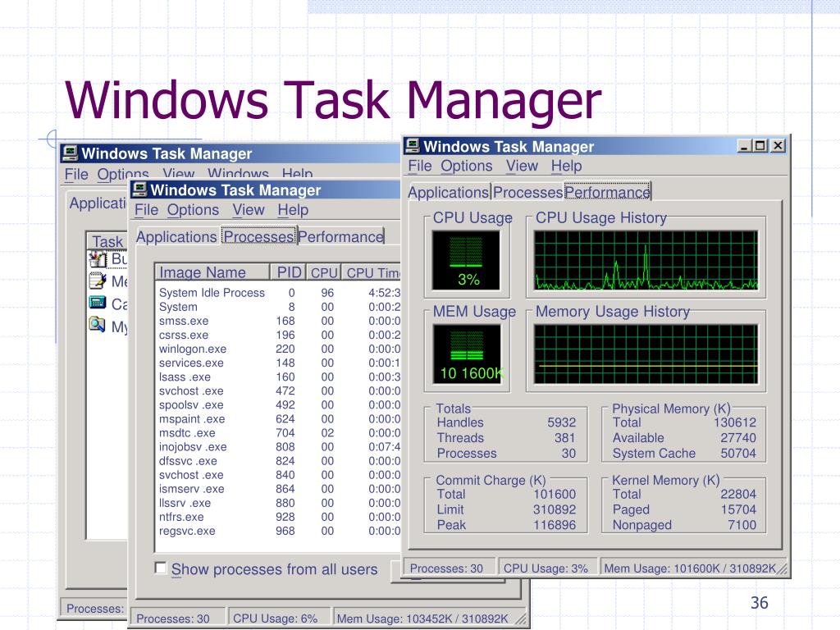The width and height of the screenshot is (840, 630).
Task: Maximize the Performance Task Manager window
Action: (x=760, y=146)
